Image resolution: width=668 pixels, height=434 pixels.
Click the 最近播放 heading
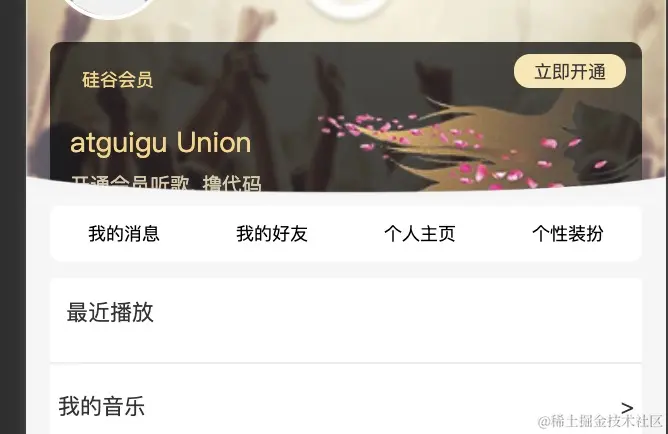110,312
